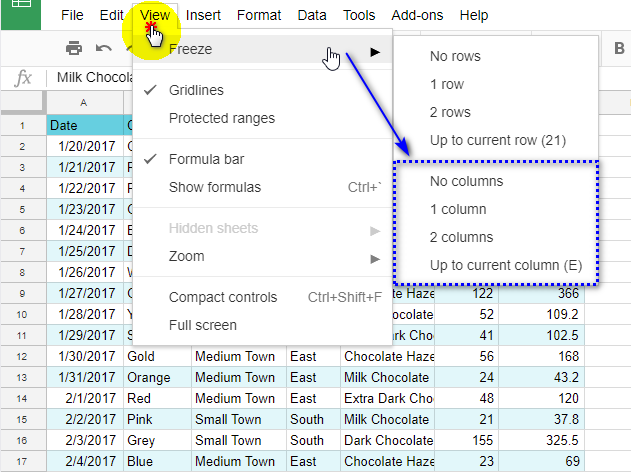Image resolution: width=631 pixels, height=472 pixels.
Task: Select column A header
Action: (x=85, y=103)
